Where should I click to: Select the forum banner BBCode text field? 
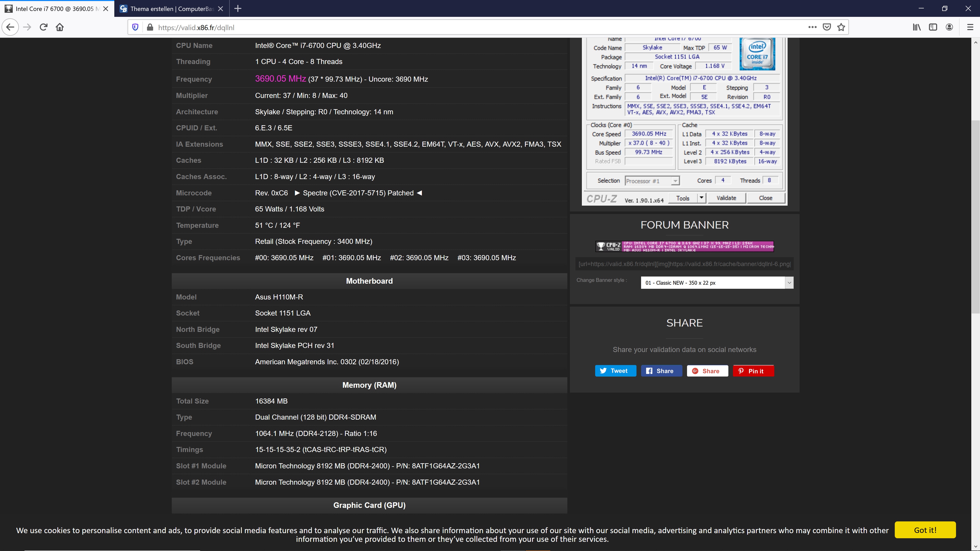684,264
